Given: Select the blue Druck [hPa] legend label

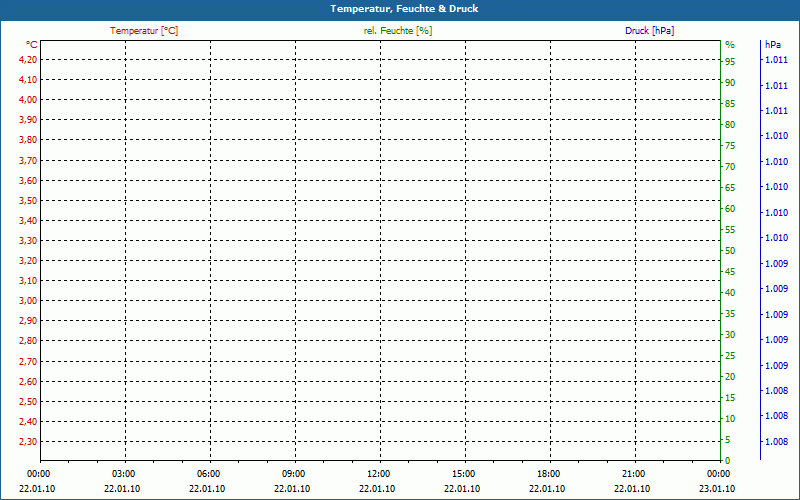Looking at the screenshot, I should click(649, 31).
